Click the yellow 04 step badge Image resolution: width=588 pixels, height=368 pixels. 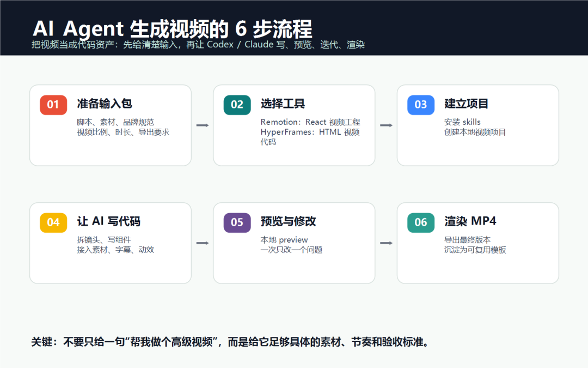[53, 222]
